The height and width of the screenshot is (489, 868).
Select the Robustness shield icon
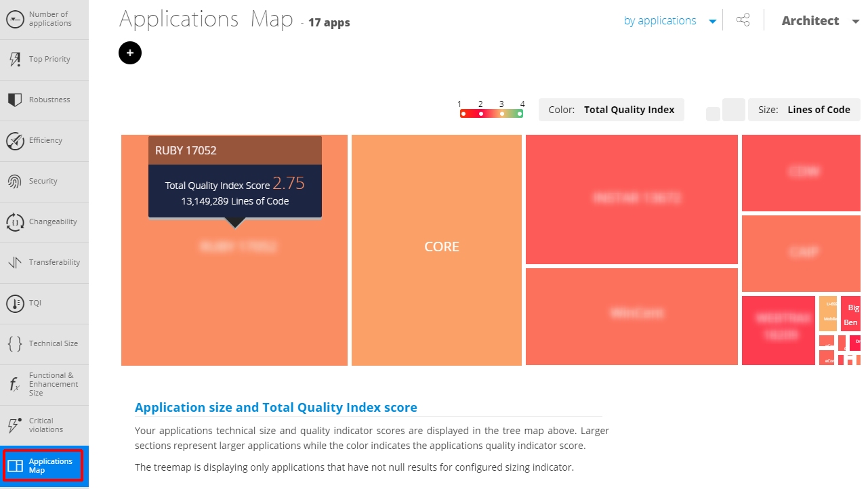tap(15, 100)
